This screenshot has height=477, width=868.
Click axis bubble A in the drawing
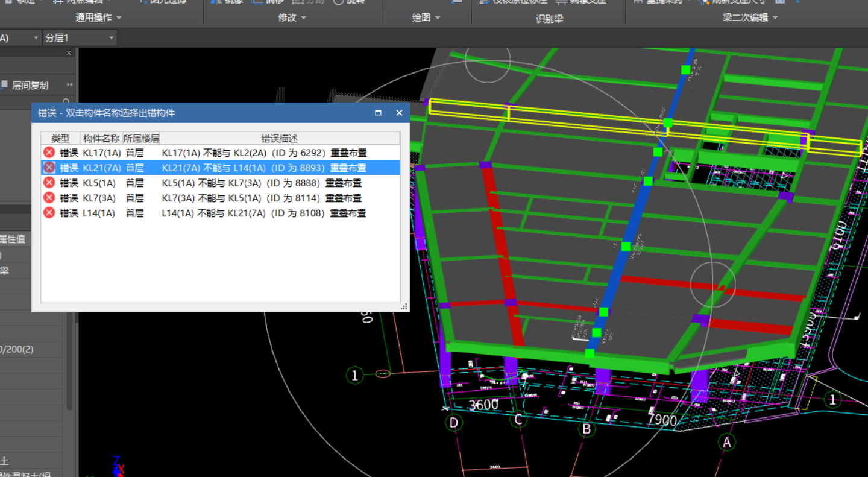click(726, 443)
